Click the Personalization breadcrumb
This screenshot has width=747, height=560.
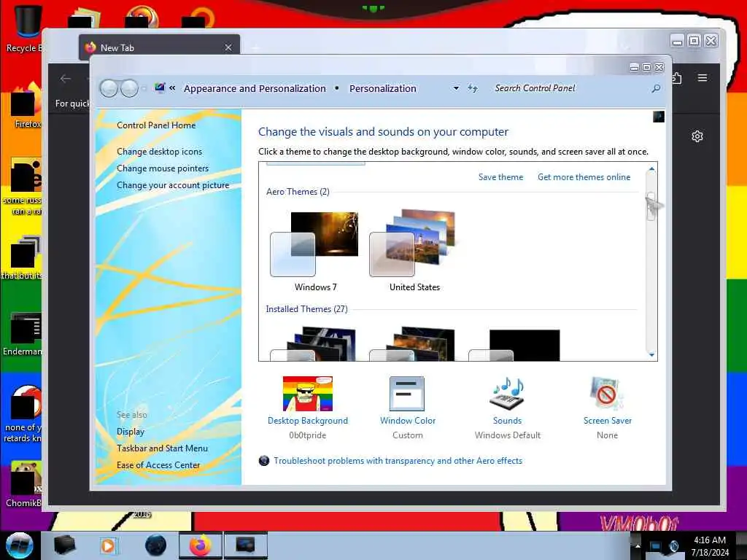[x=382, y=88]
